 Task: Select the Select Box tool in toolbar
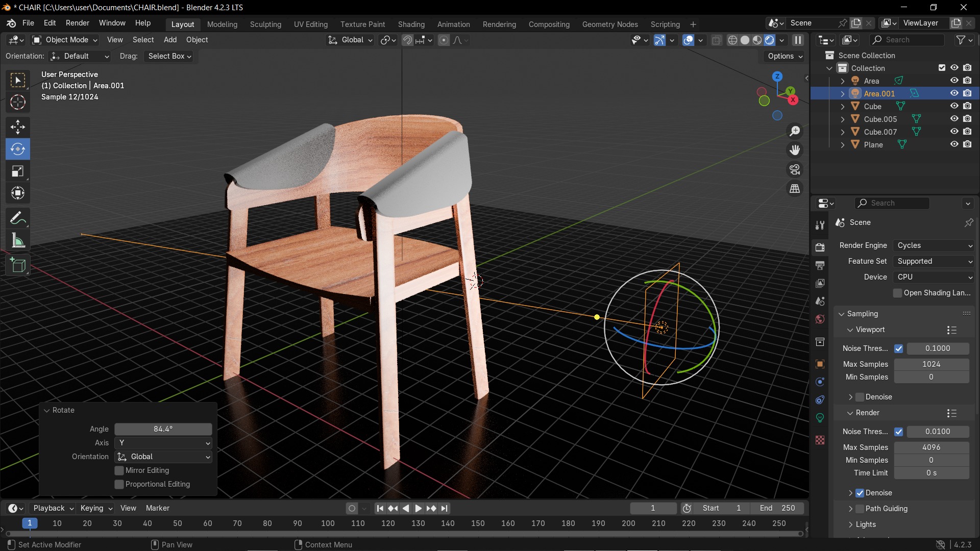pos(18,81)
